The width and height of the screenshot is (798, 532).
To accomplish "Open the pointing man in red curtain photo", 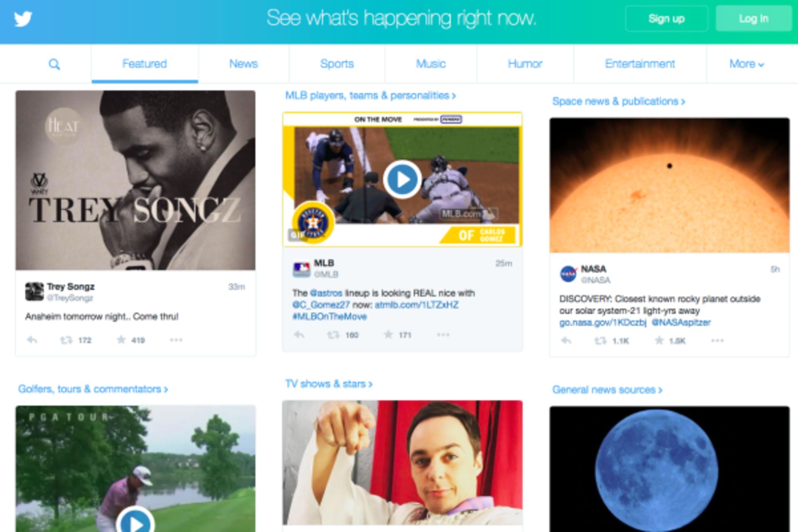I will [x=402, y=463].
